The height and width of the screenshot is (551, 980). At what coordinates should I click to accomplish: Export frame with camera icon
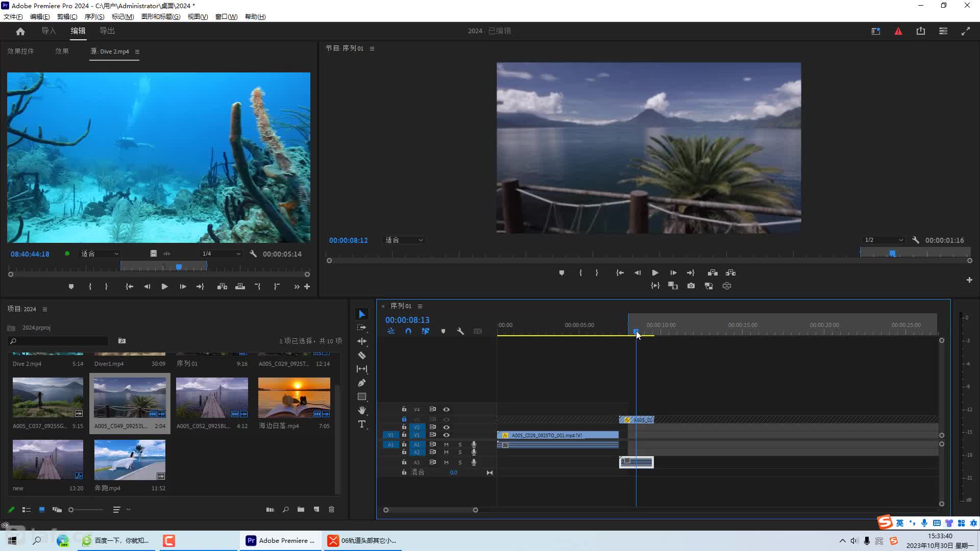(691, 286)
